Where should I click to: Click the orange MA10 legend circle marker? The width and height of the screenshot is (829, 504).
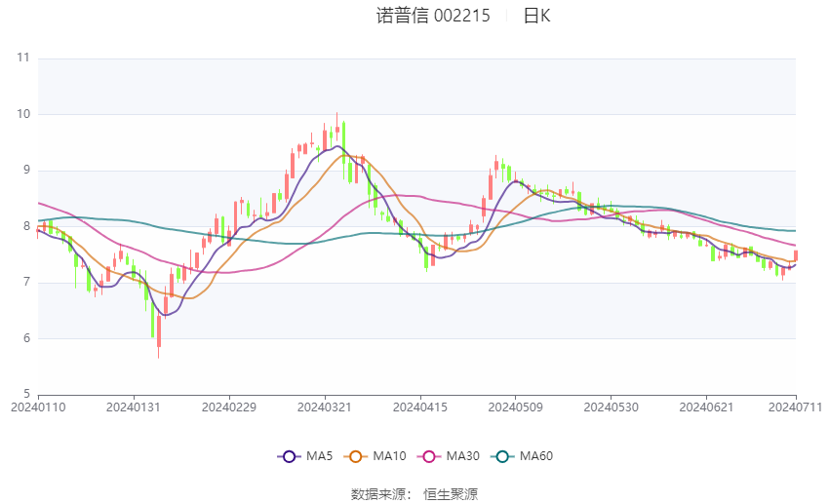[x=356, y=456]
